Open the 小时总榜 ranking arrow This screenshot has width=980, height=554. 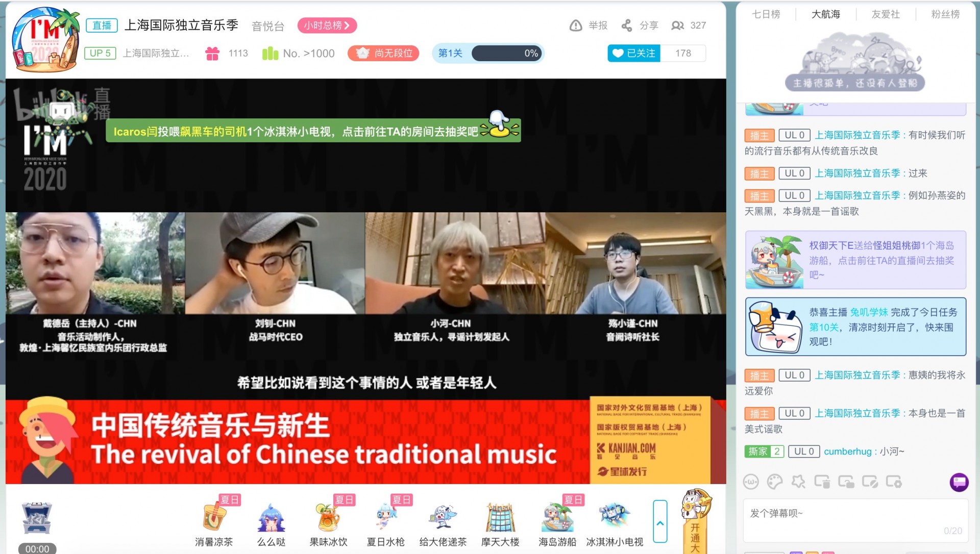point(327,26)
